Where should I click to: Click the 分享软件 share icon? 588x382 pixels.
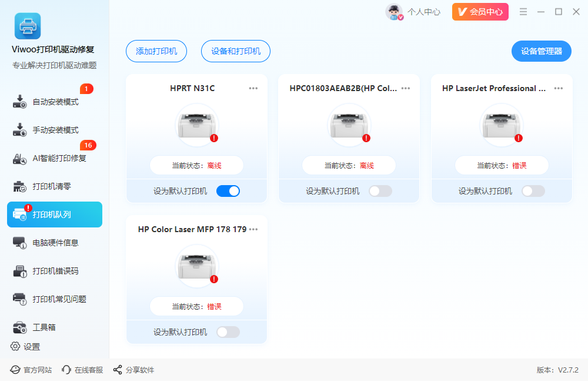(x=118, y=370)
